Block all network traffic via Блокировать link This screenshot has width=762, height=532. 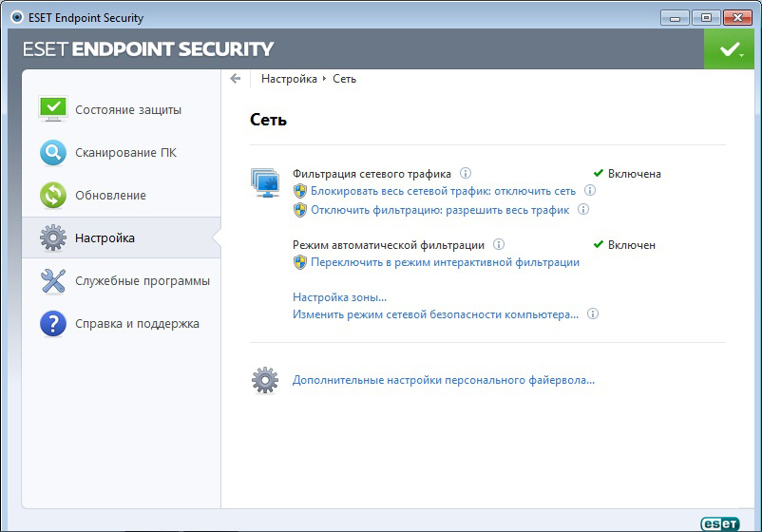tap(443, 191)
